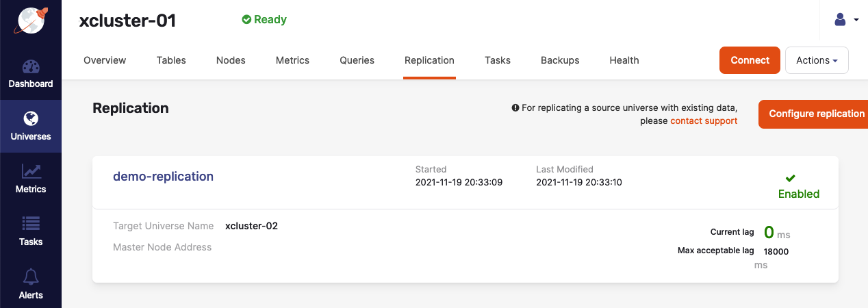The width and height of the screenshot is (868, 308).
Task: Open the Tables tab
Action: [x=171, y=60]
